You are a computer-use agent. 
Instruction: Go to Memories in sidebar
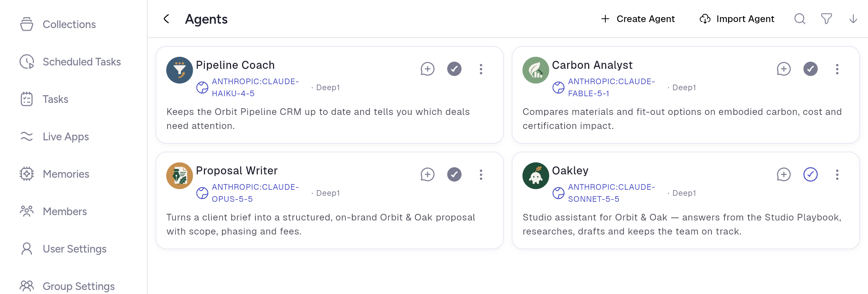[x=54, y=174]
